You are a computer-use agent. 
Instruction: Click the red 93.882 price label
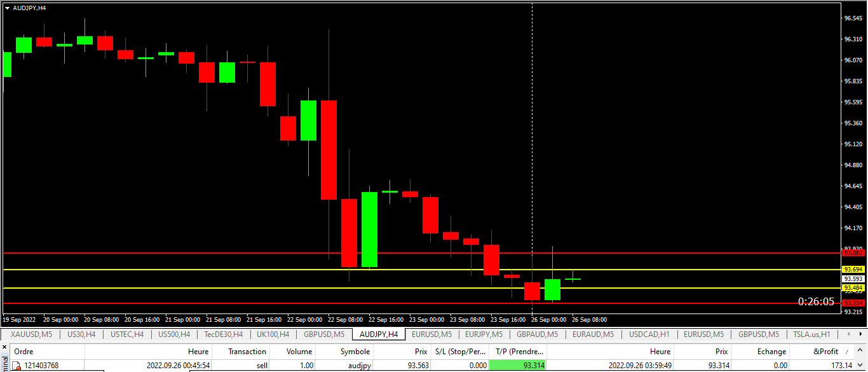pos(853,253)
